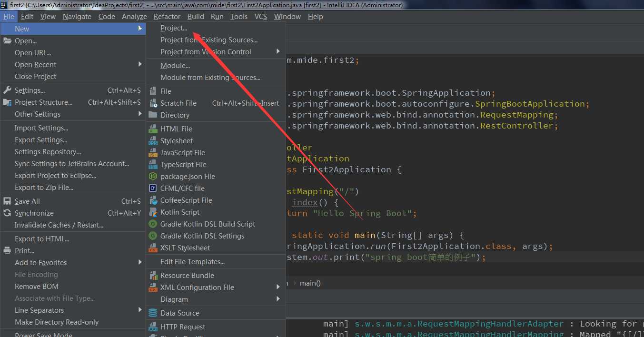
Task: Expand Project from Version Control submenu
Action: point(278,51)
